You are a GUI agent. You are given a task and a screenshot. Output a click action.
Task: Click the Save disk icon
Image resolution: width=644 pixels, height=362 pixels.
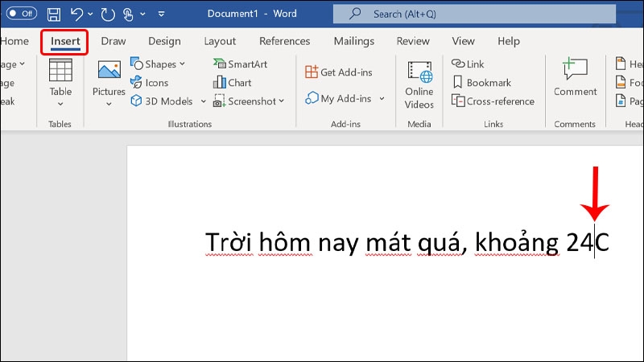tap(54, 14)
